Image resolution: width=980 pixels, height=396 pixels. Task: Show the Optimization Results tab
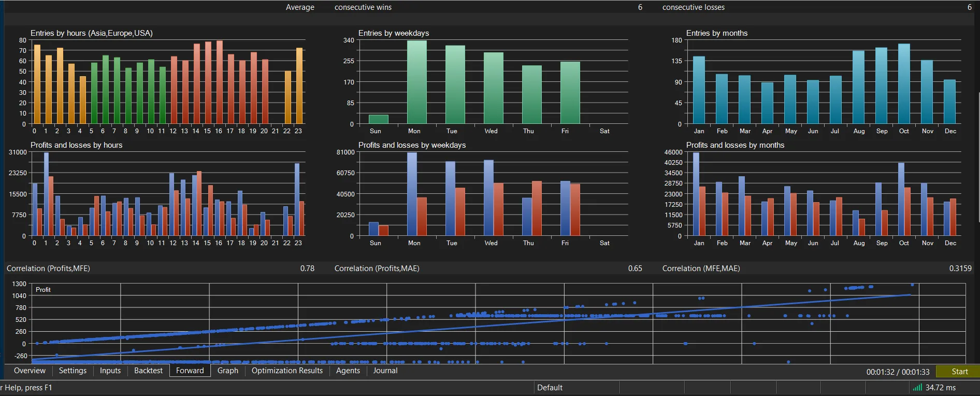pos(287,371)
